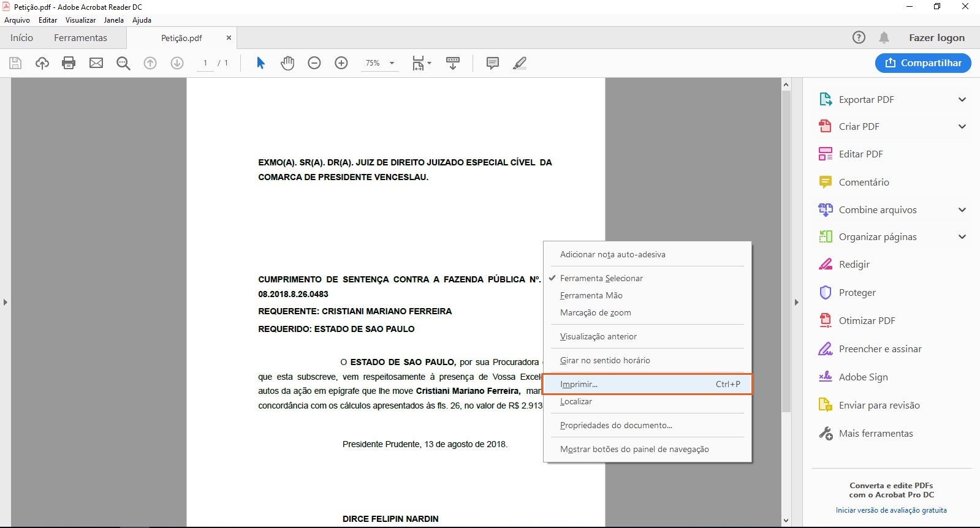Select Visualização anterior entry
This screenshot has width=980, height=528.
click(x=647, y=336)
